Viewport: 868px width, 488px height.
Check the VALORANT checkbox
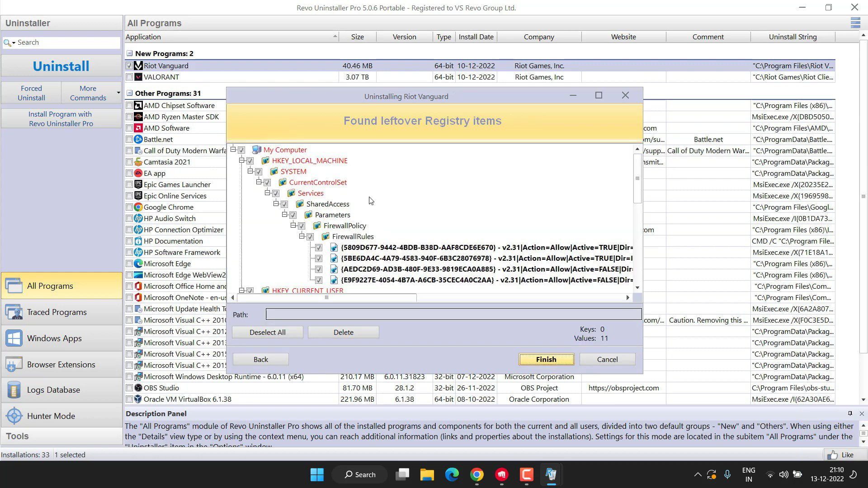(129, 77)
